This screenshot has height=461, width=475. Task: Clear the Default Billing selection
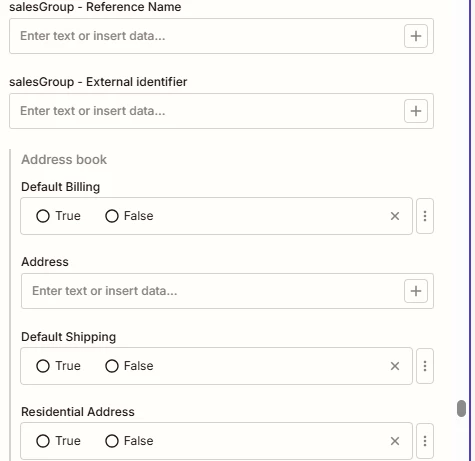click(395, 216)
